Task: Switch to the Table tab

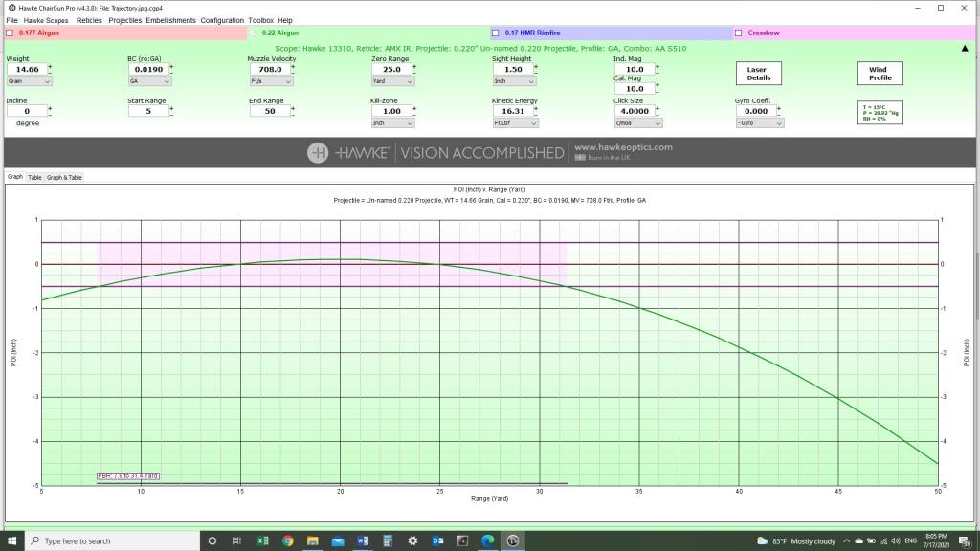Action: click(34, 177)
